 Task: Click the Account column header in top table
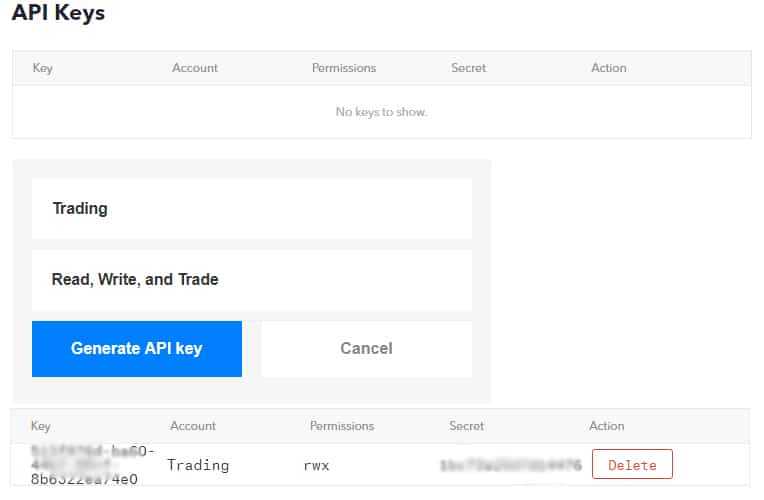click(195, 68)
